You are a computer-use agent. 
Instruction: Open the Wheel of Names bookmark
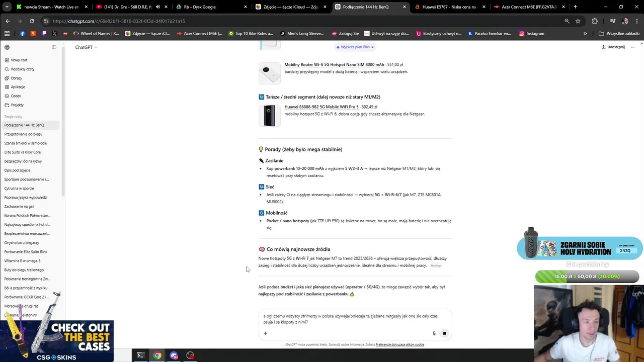pos(96,34)
